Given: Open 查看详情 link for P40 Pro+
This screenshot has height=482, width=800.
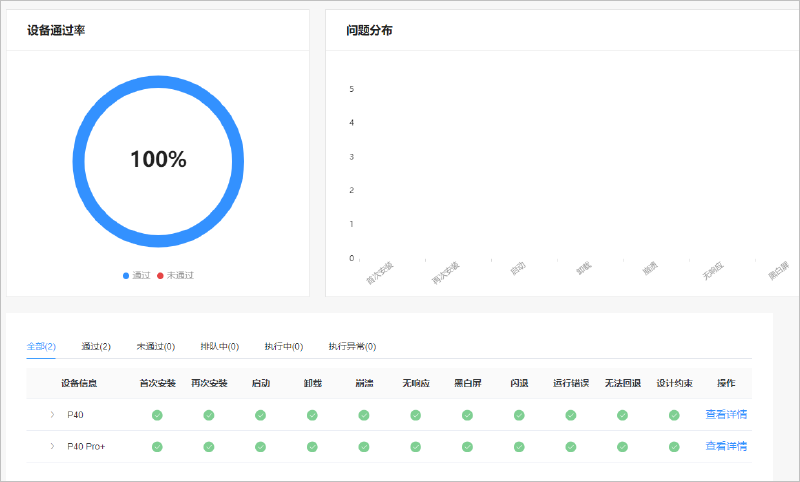Looking at the screenshot, I should click(726, 446).
